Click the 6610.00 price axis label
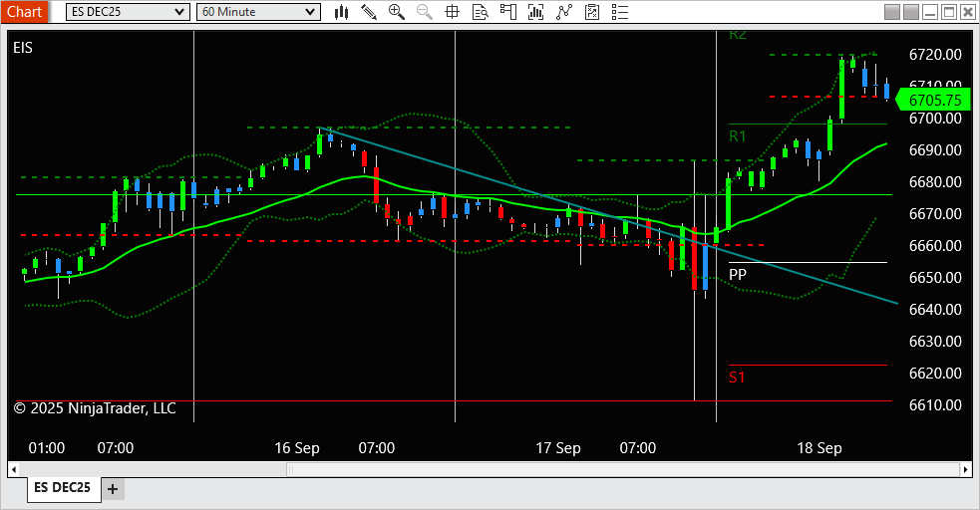The width and height of the screenshot is (980, 510). tap(935, 404)
